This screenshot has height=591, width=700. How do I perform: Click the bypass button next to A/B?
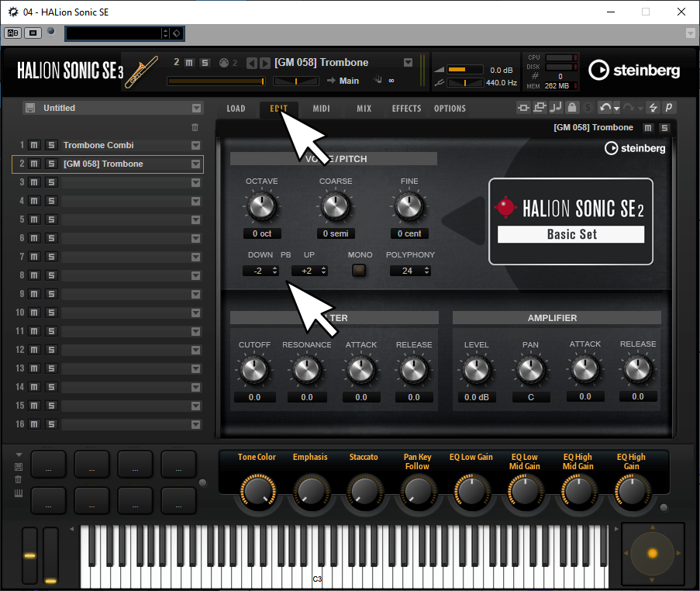(33, 33)
